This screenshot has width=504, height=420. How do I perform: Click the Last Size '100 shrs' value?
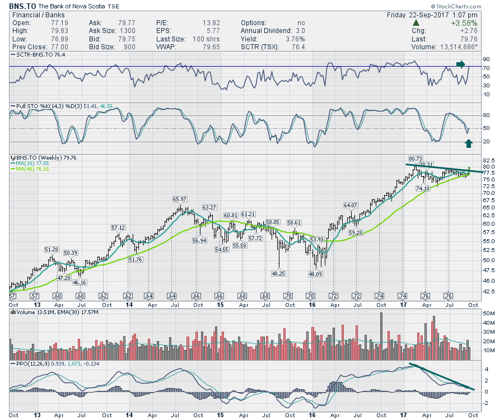(206, 39)
